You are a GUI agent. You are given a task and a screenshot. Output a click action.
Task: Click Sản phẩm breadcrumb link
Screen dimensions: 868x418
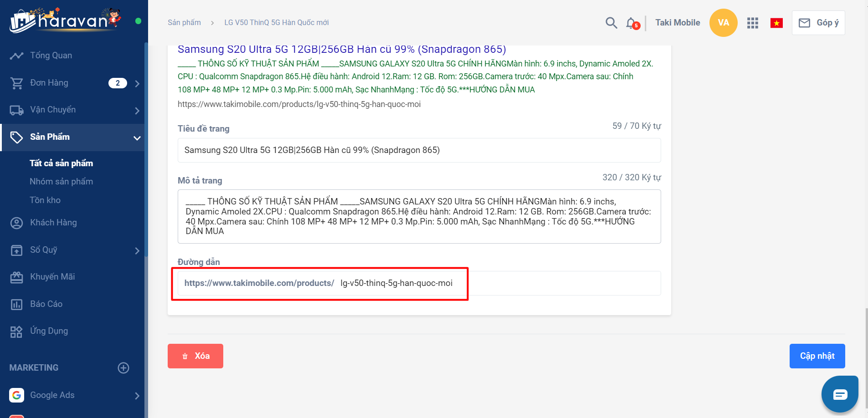pyautogui.click(x=184, y=23)
